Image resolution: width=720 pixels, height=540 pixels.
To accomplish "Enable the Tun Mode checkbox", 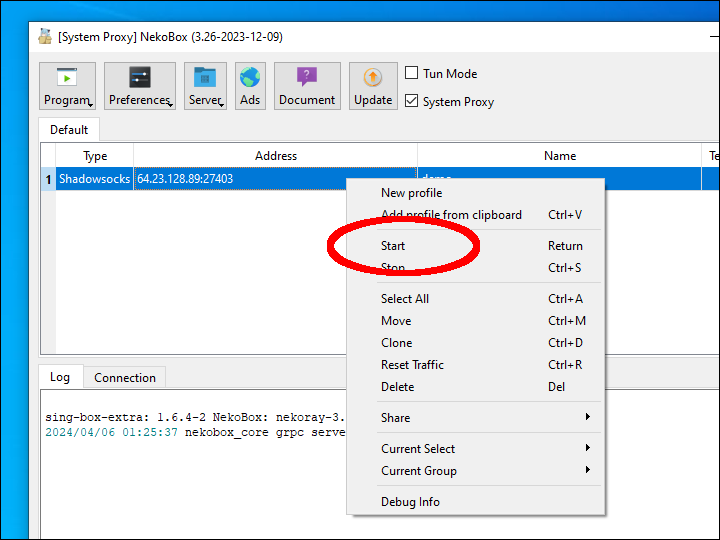I will (412, 73).
